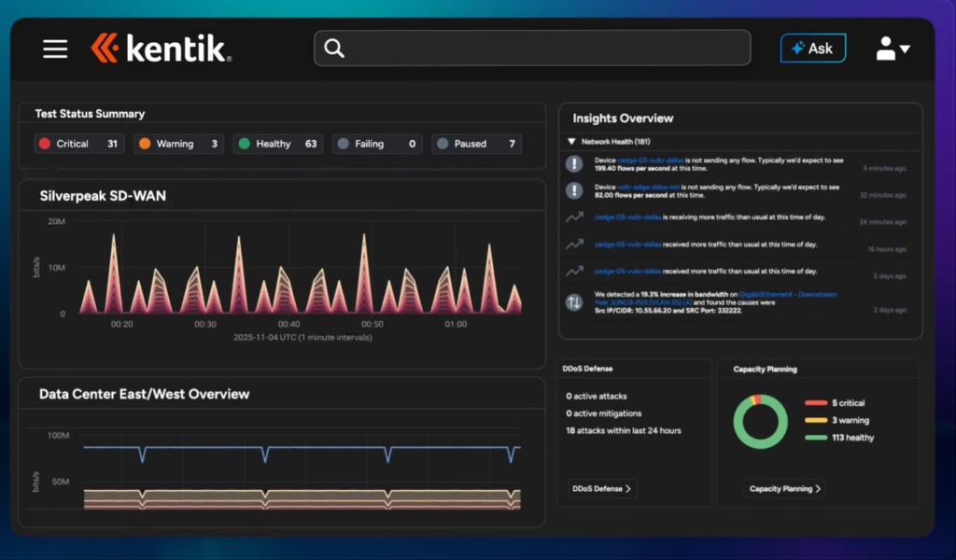Open cedge-05-vultr-dallas link in 34 minutes ago insight
This screenshot has height=560, width=956.
point(627,217)
